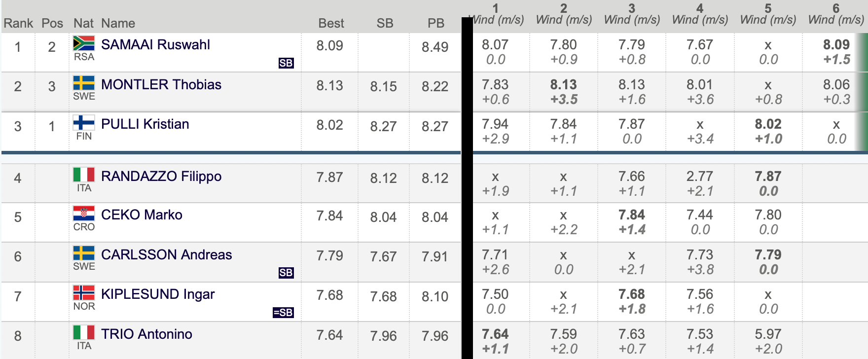Select the PB column header

tap(436, 23)
